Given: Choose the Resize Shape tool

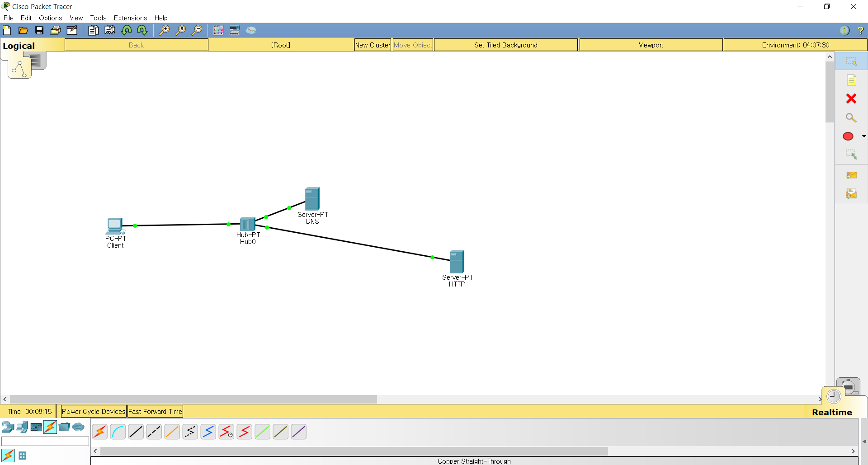Looking at the screenshot, I should (x=851, y=155).
